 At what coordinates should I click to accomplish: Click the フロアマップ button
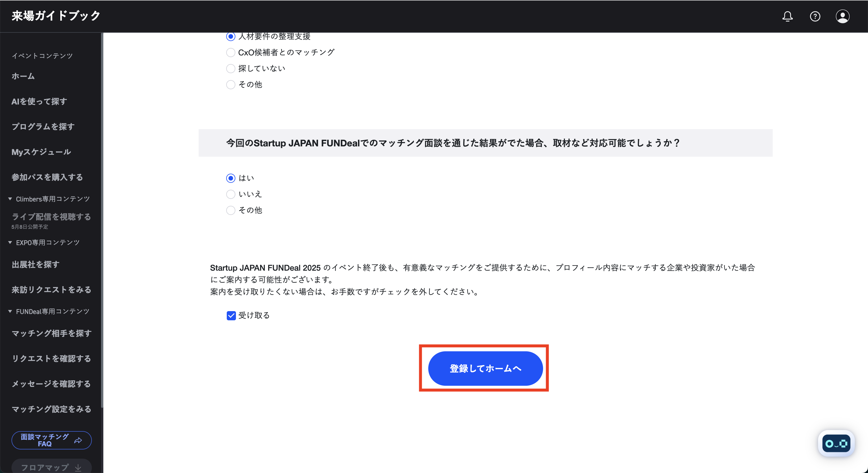point(52,466)
